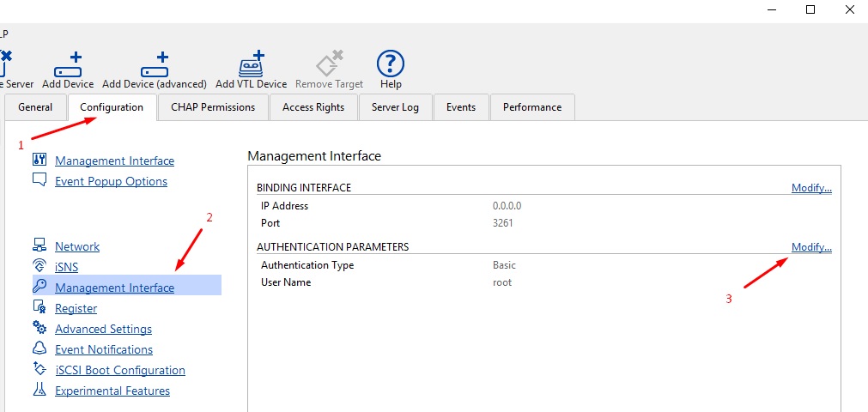
Task: Open the iSCSI Boot Configuration link
Action: (120, 370)
